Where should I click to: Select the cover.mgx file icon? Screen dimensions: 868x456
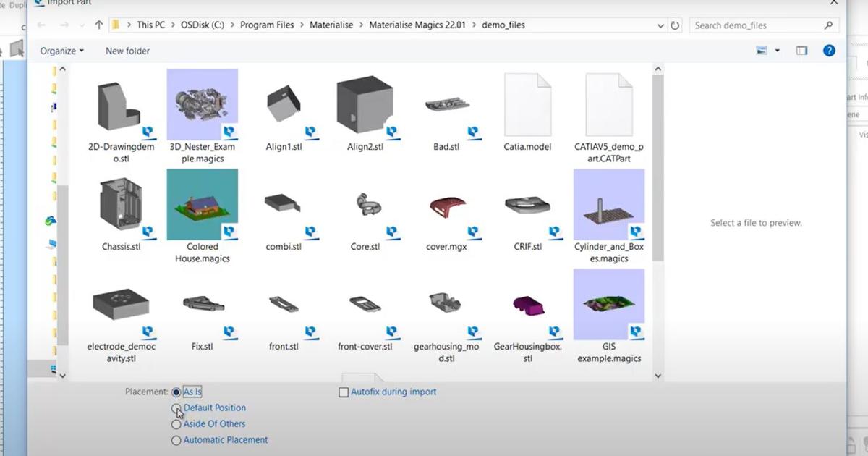[x=446, y=206]
